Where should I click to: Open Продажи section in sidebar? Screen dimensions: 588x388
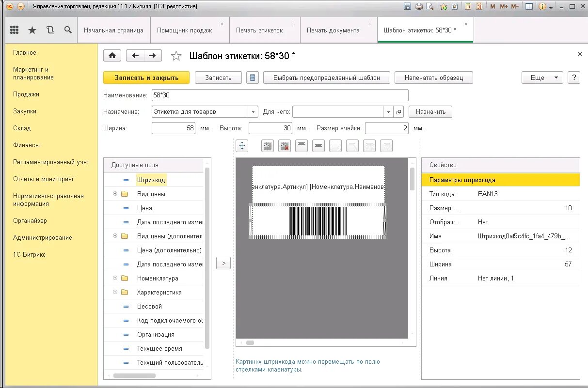coord(26,94)
